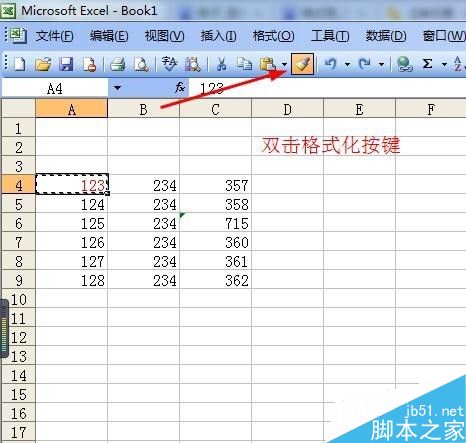The width and height of the screenshot is (466, 443).
Task: Open the 文件(F) menu
Action: (x=54, y=36)
